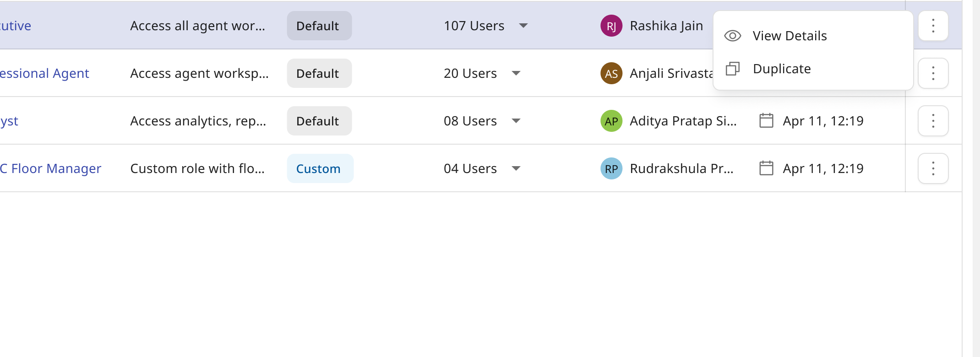This screenshot has width=980, height=357.
Task: Open three-dot menu for Floor Manager row
Action: 933,168
